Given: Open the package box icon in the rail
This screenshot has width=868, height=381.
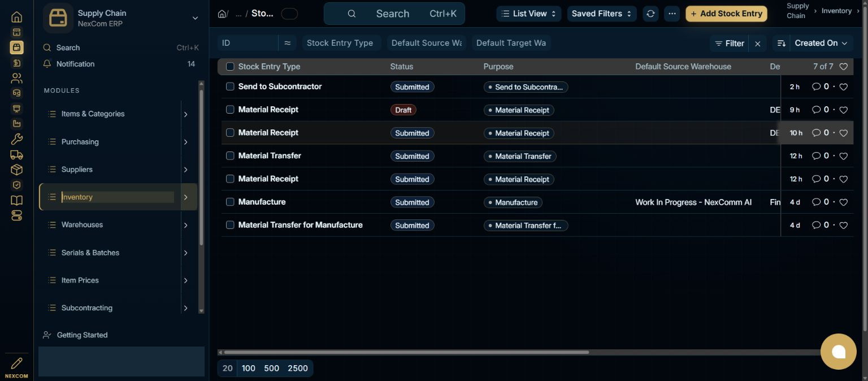Looking at the screenshot, I should pyautogui.click(x=16, y=170).
